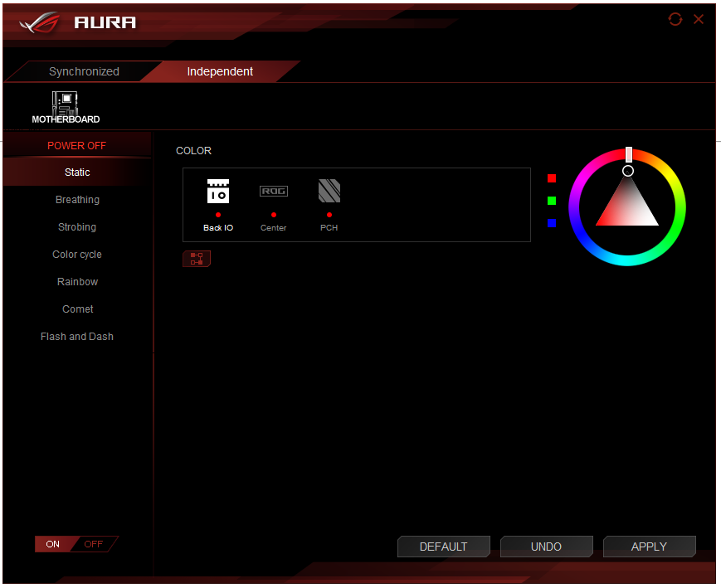Turn lighting OFF with the toggle

[x=94, y=544]
